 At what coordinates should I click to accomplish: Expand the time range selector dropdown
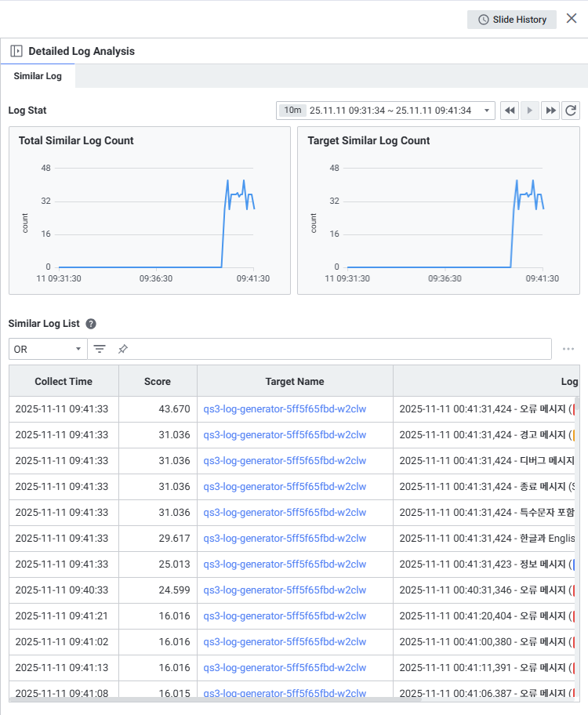coord(488,111)
